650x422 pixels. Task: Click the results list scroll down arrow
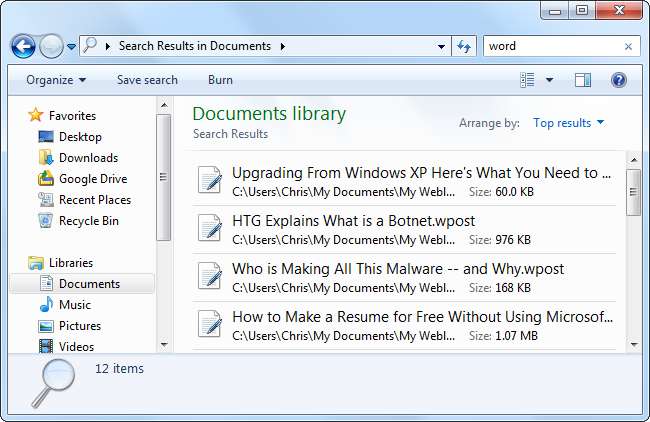pos(633,343)
